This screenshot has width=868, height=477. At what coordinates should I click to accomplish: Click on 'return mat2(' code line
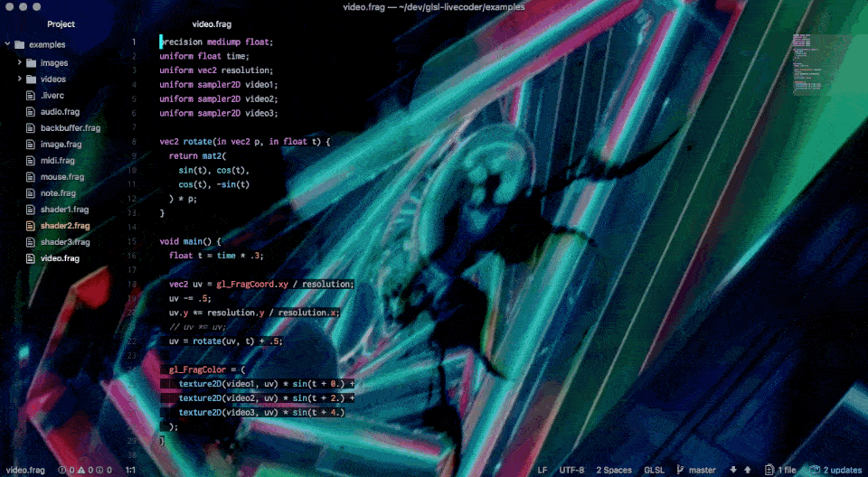pyautogui.click(x=198, y=156)
